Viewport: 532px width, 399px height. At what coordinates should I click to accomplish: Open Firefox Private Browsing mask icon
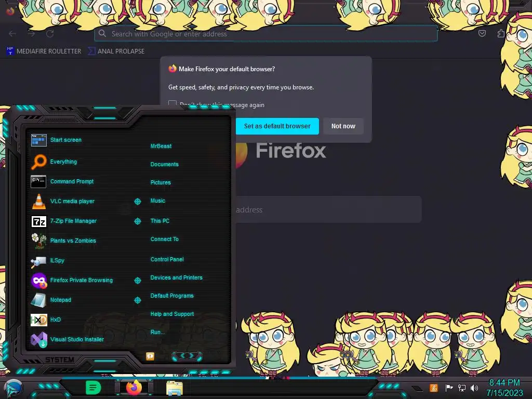[38, 280]
